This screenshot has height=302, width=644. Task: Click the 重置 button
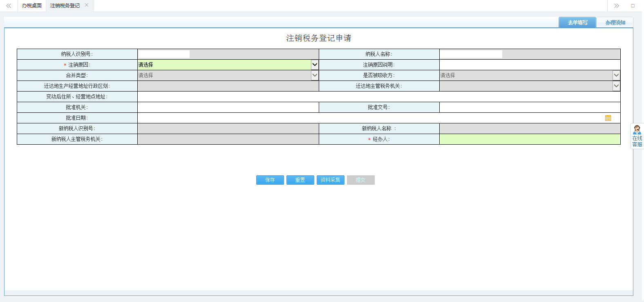pos(300,180)
